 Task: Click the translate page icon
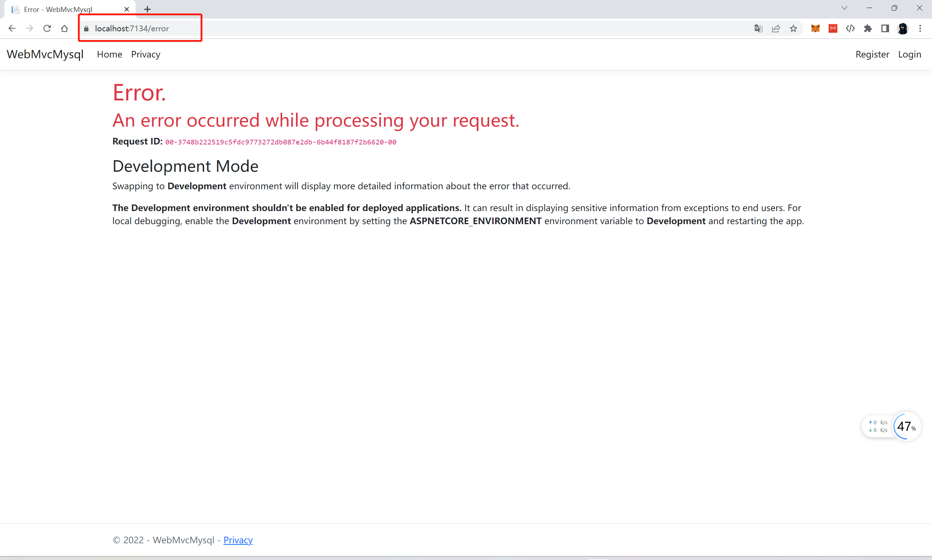point(758,28)
